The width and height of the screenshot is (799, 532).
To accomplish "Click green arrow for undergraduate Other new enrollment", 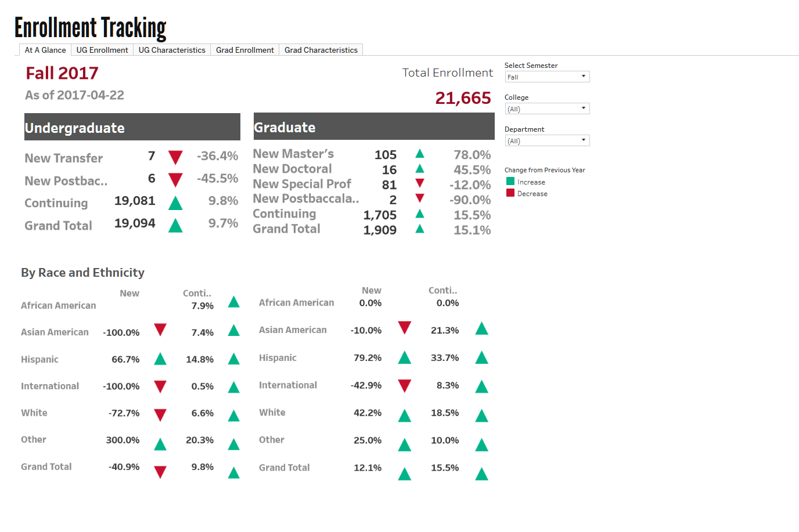I will pyautogui.click(x=160, y=444).
